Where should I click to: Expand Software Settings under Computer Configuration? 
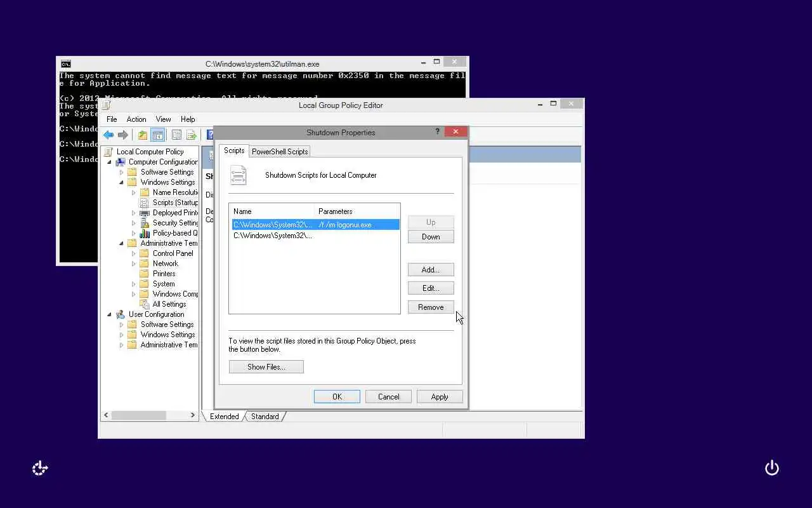pyautogui.click(x=121, y=172)
